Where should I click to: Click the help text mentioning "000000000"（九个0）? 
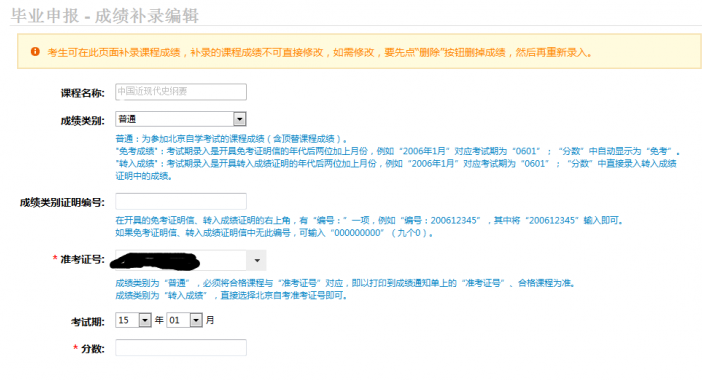274,233
